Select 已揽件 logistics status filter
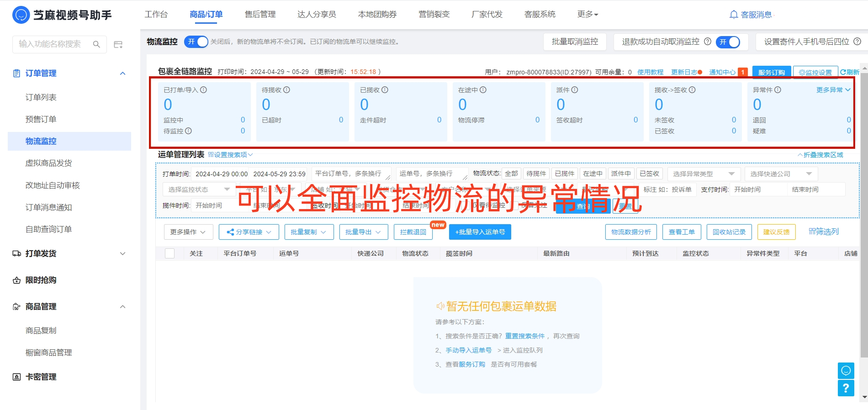 coord(565,173)
